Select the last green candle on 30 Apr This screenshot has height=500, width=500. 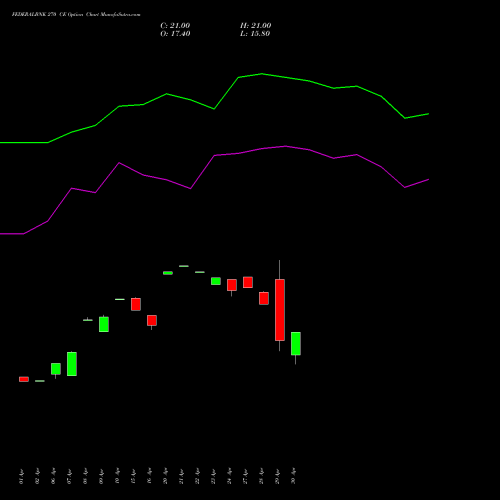[296, 343]
